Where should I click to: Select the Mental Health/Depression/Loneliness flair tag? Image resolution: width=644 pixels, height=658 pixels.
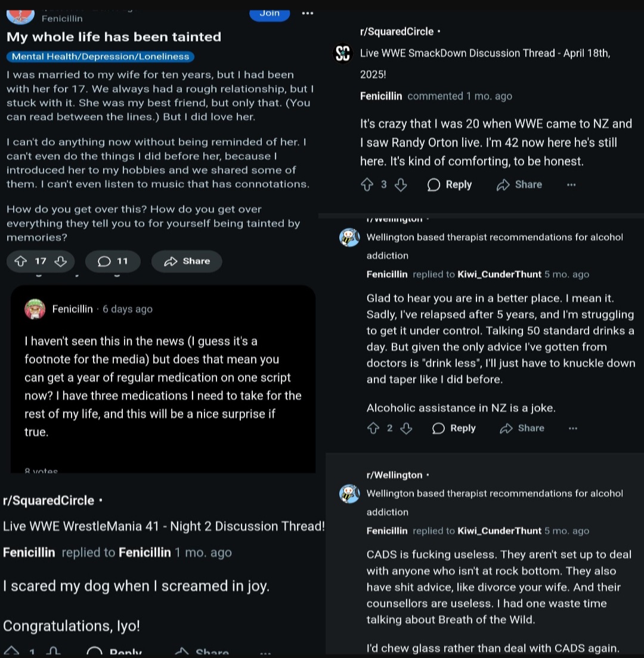(x=100, y=57)
